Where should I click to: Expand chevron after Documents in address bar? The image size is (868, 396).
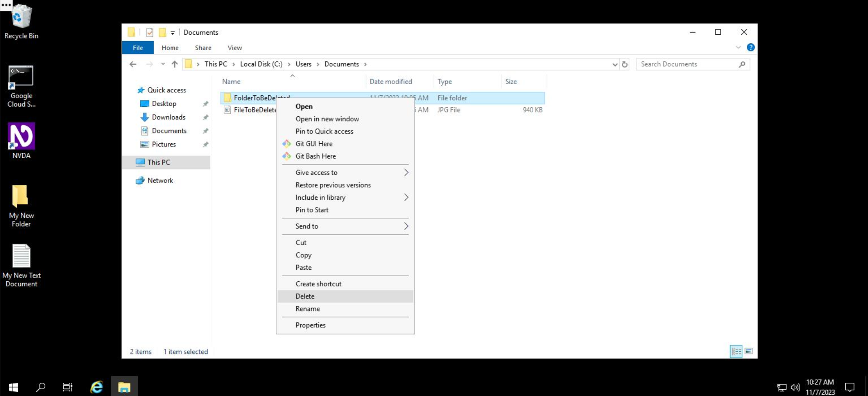coord(365,64)
